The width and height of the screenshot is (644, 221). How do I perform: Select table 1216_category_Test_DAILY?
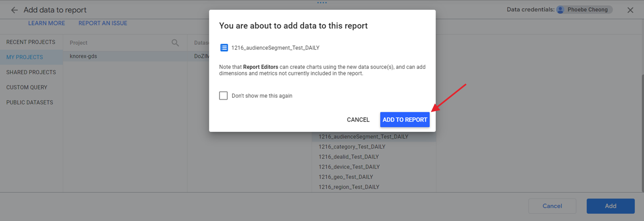[352, 147]
